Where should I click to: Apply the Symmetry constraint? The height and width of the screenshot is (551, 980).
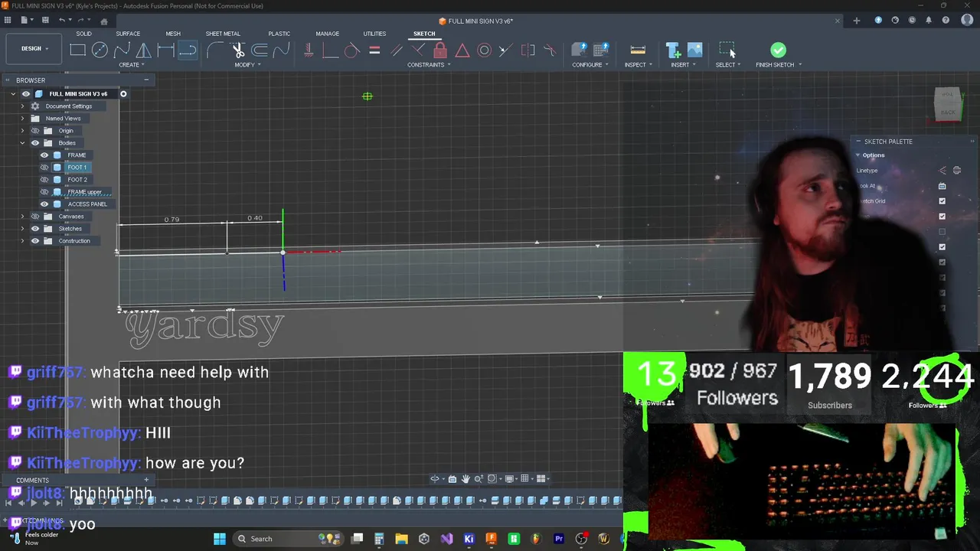click(x=528, y=51)
